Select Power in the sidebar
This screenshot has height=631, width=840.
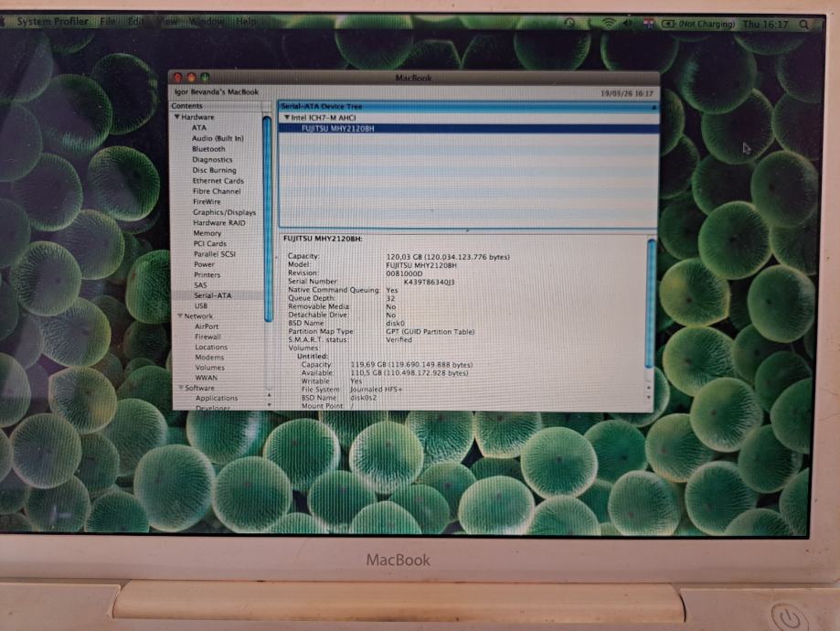204,264
